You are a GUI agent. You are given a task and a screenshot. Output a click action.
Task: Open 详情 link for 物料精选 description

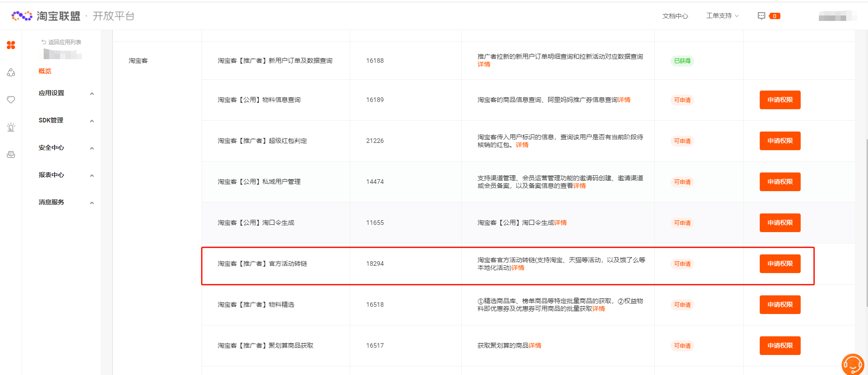point(599,309)
